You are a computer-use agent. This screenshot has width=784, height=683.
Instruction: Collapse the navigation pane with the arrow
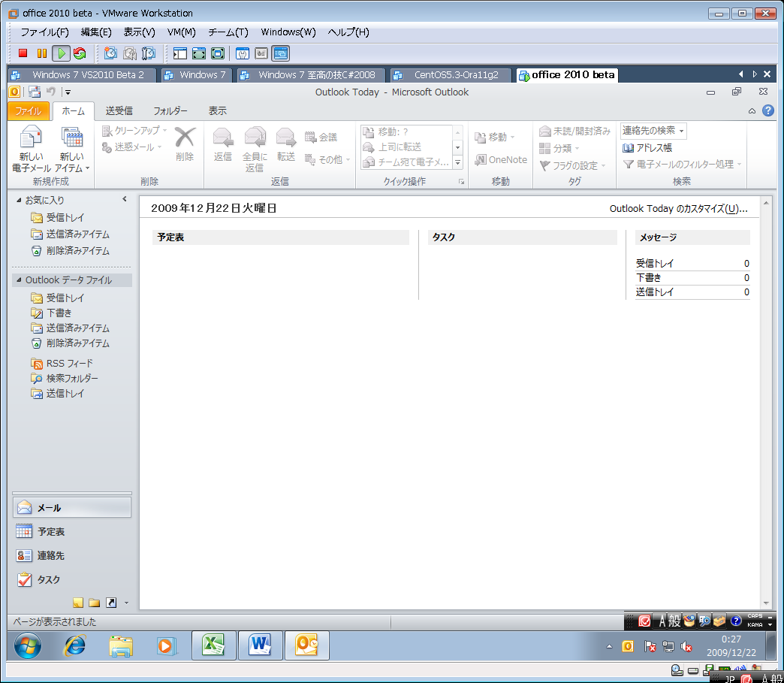pyautogui.click(x=125, y=199)
